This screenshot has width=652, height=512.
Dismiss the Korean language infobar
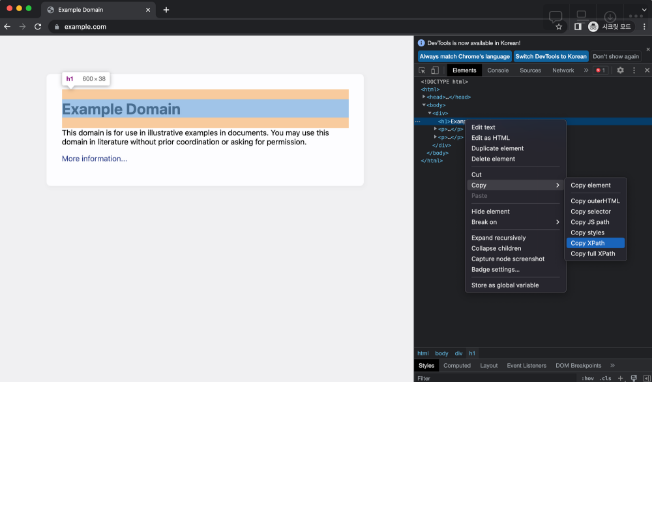tap(648, 49)
